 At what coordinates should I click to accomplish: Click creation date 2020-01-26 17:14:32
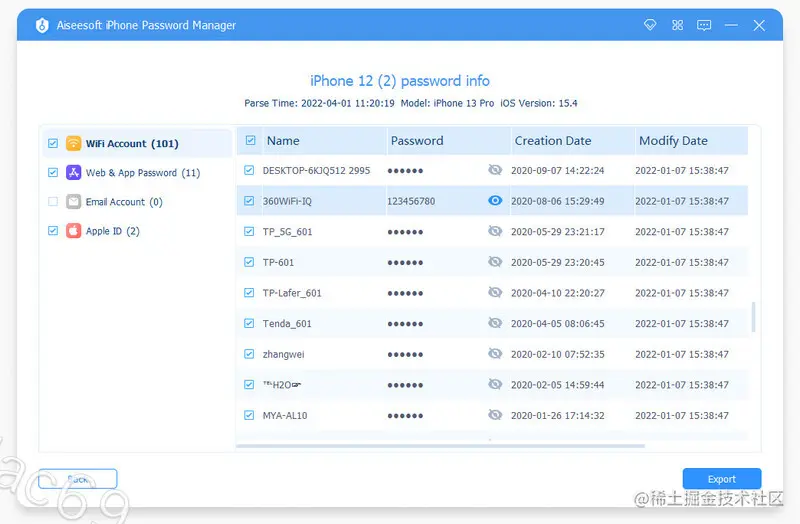(558, 415)
